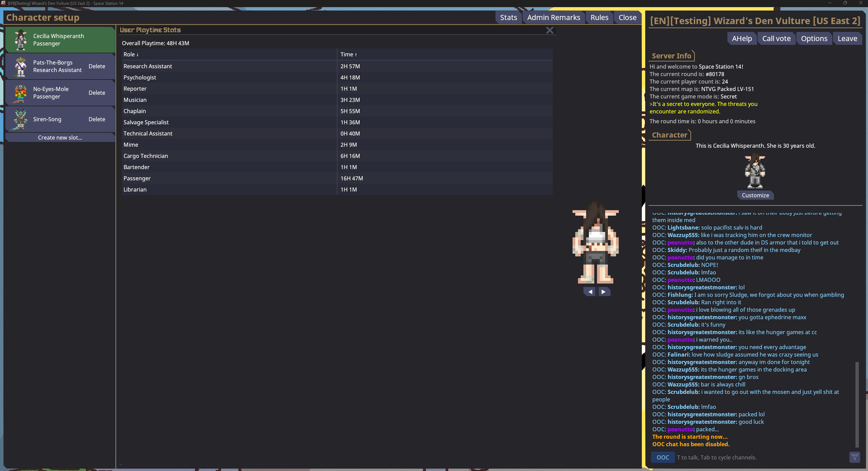Click the Overall Playtime text
The width and height of the screenshot is (868, 471).
point(155,43)
